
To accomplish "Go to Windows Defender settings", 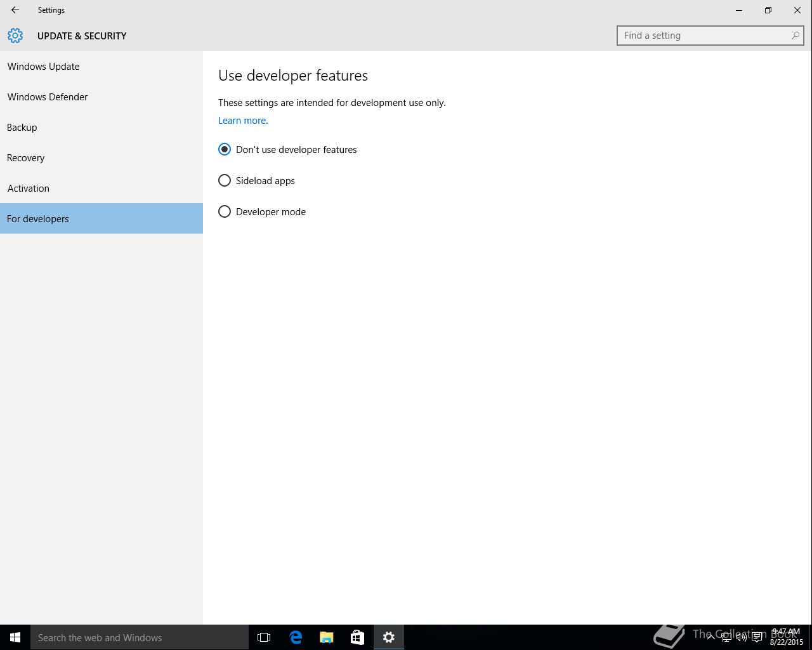I will [48, 97].
